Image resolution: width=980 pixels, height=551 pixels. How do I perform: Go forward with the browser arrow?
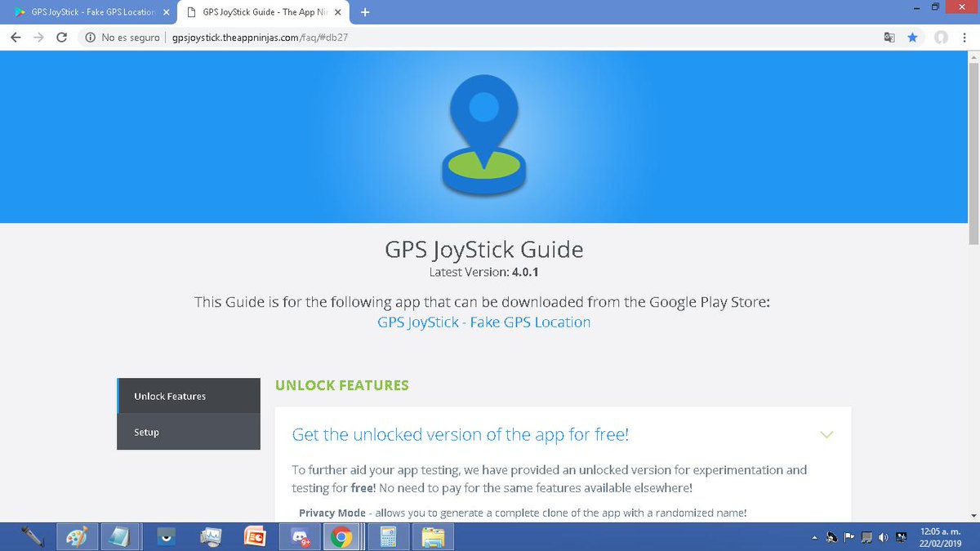38,37
